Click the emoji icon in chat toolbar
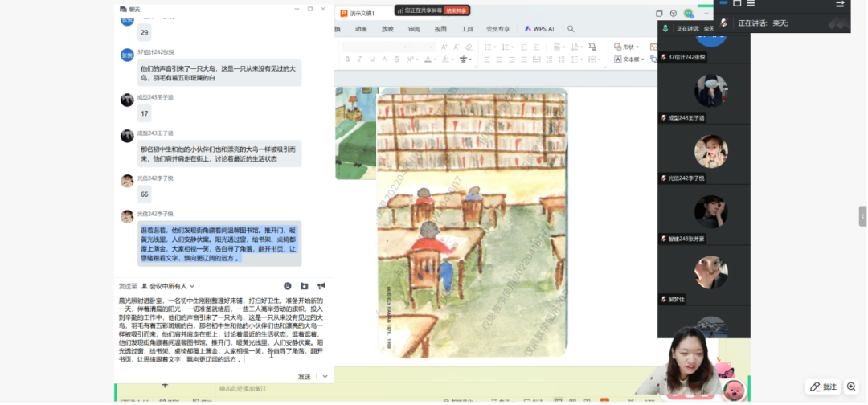 point(288,286)
